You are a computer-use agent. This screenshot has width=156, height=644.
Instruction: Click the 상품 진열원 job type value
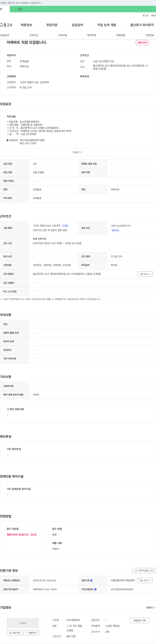point(38,172)
